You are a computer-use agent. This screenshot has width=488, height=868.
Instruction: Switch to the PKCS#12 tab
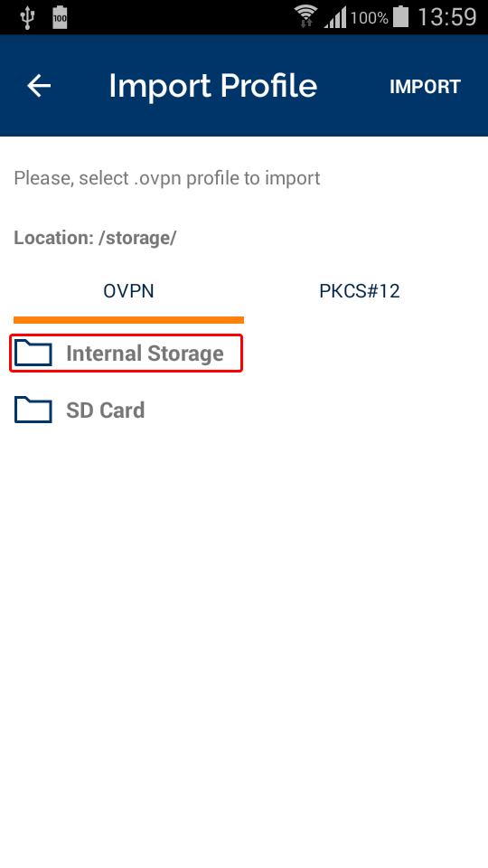click(360, 291)
